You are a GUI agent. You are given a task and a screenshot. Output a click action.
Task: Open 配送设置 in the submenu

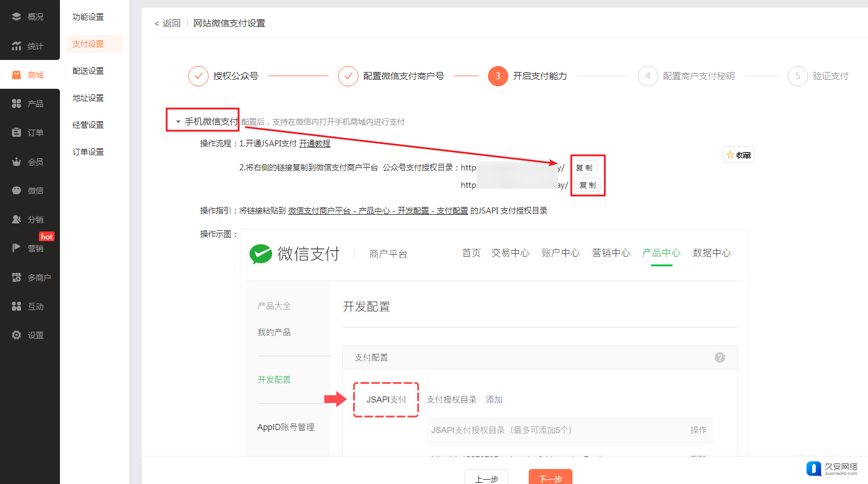click(88, 71)
